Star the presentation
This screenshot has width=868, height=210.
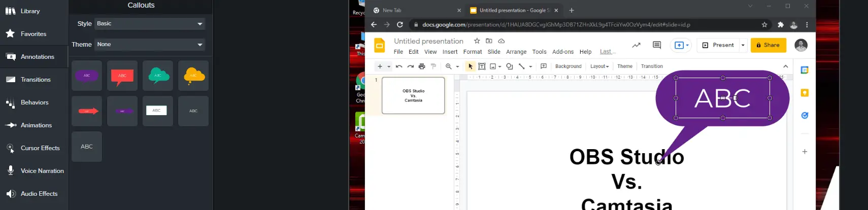[477, 41]
